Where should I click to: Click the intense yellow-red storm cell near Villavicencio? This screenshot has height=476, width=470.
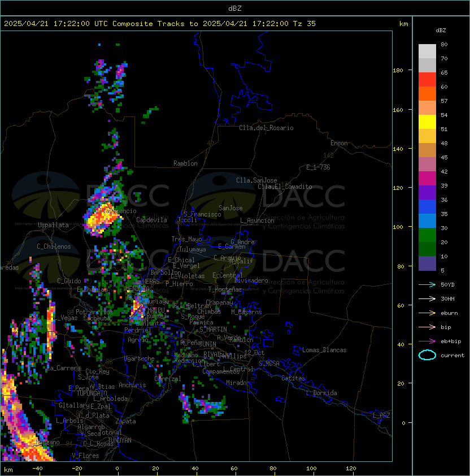(102, 219)
